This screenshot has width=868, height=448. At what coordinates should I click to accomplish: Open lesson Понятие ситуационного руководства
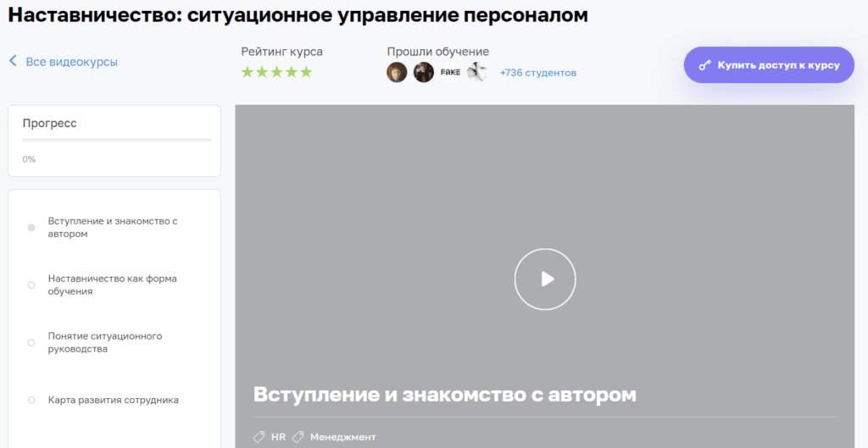point(105,342)
